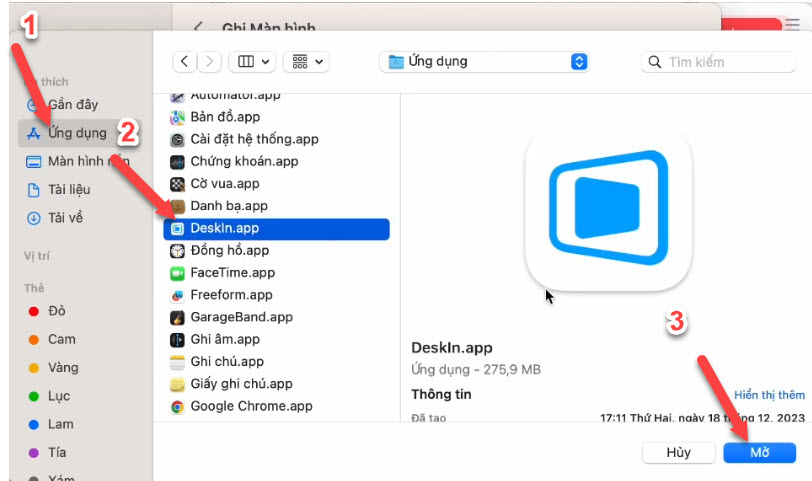
Task: Click the green FaceTime app icon
Action: pyautogui.click(x=177, y=273)
